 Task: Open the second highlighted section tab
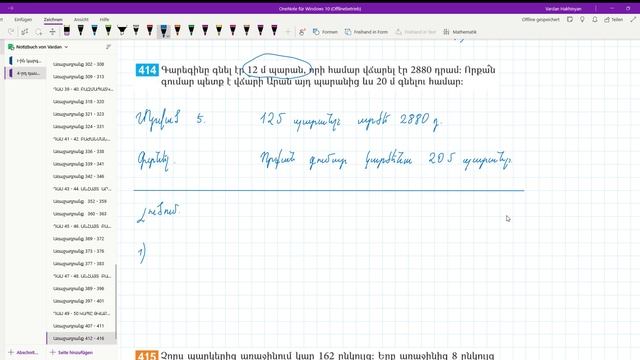tap(25, 73)
